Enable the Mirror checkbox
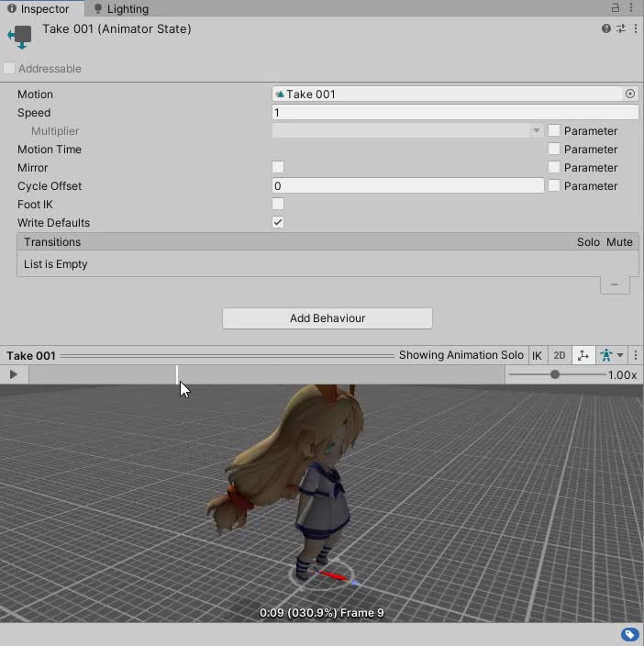The width and height of the screenshot is (644, 646). tap(278, 167)
